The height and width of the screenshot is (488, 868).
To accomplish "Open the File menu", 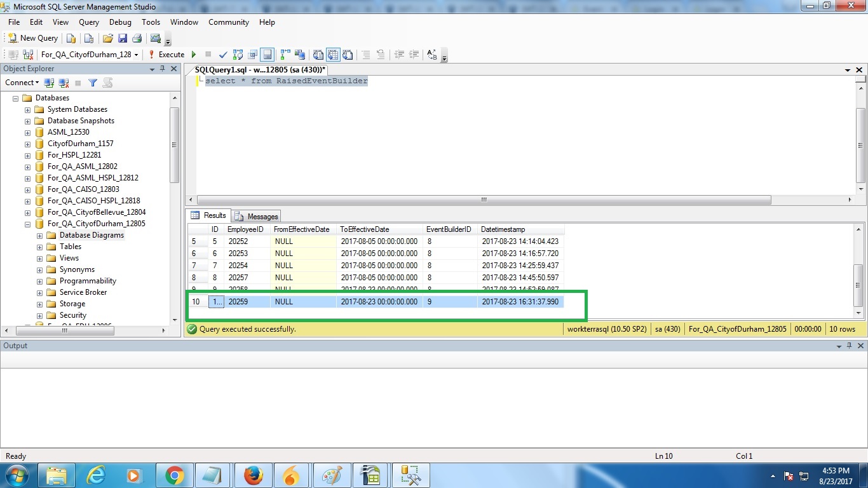I will [x=14, y=22].
